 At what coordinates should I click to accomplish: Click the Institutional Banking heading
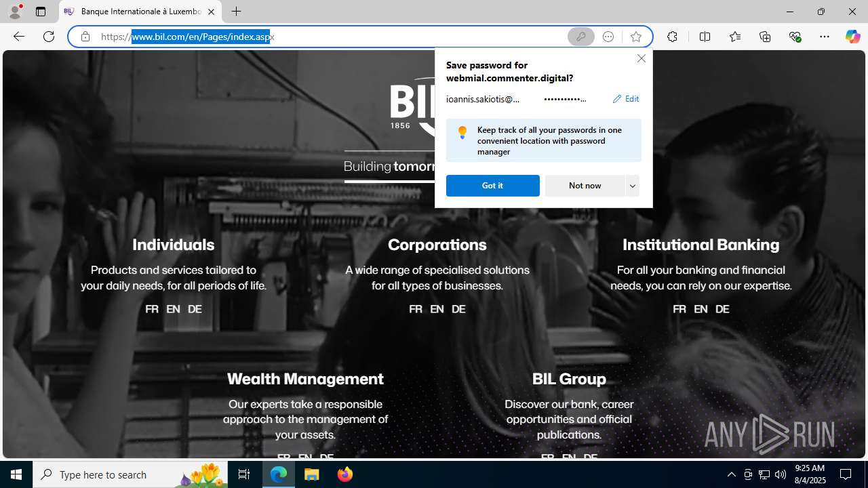[x=701, y=245]
